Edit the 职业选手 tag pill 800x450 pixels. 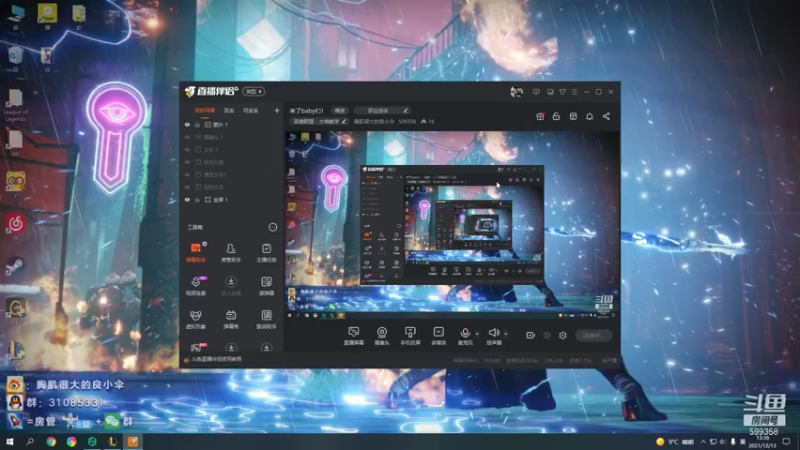382,110
